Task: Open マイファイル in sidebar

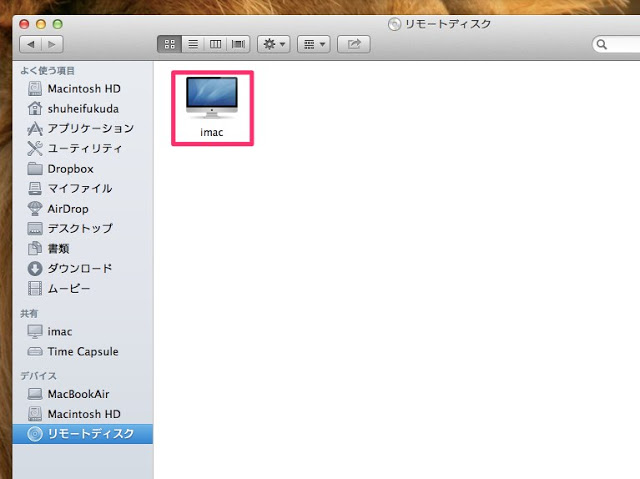Action: point(83,188)
